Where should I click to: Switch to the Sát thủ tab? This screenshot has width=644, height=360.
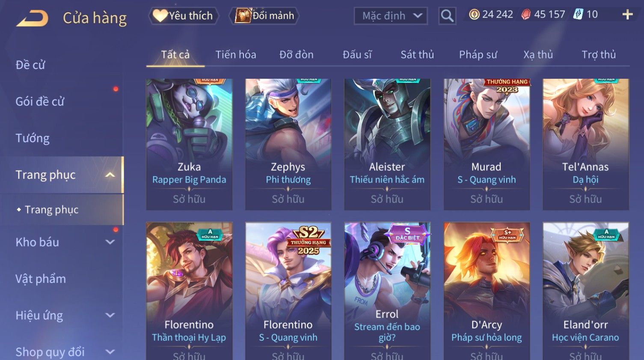[x=417, y=55]
